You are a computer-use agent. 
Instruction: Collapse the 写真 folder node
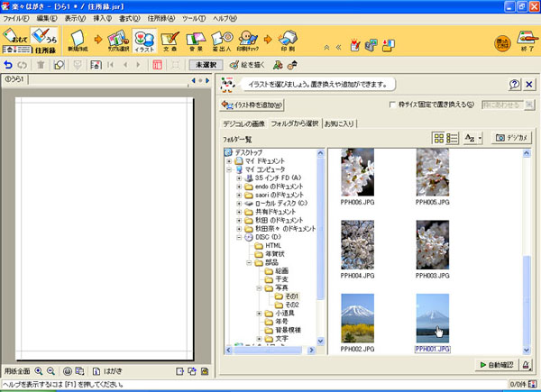259,287
